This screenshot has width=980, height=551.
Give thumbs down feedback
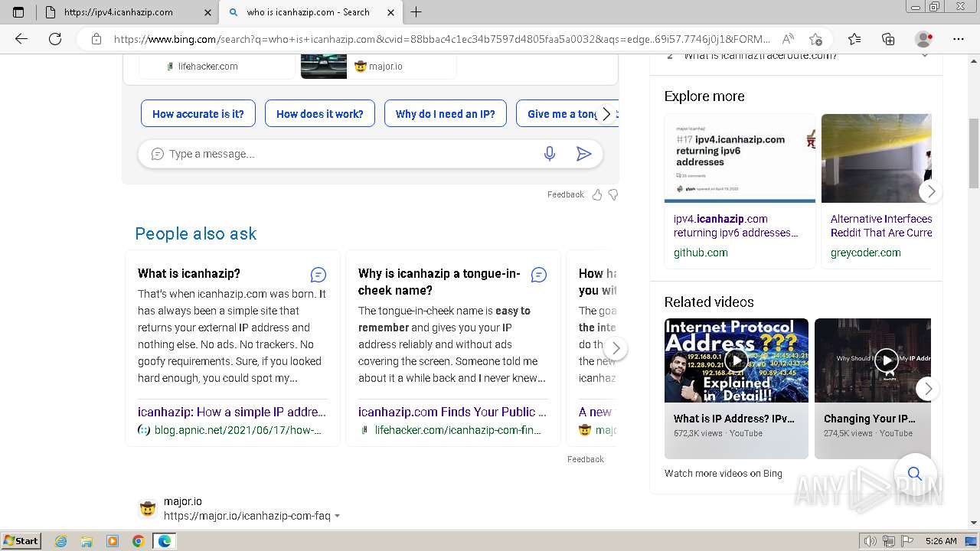tap(612, 194)
